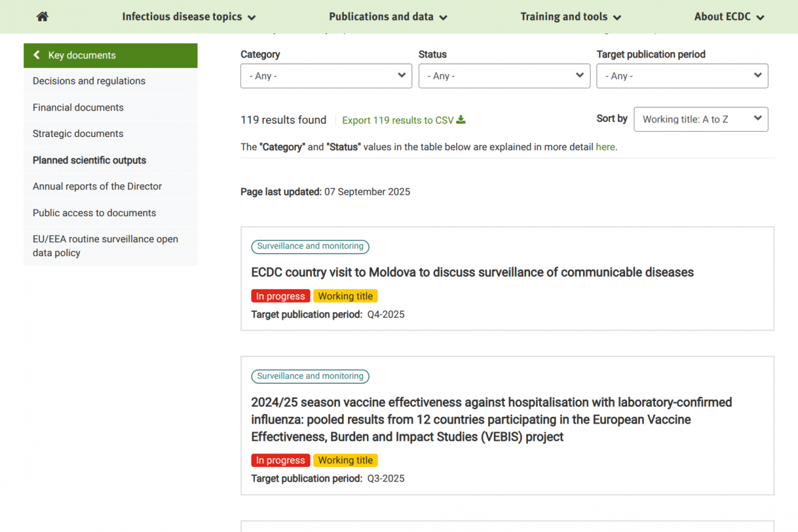
Task: Go to Decisions and regulations
Action: point(89,81)
